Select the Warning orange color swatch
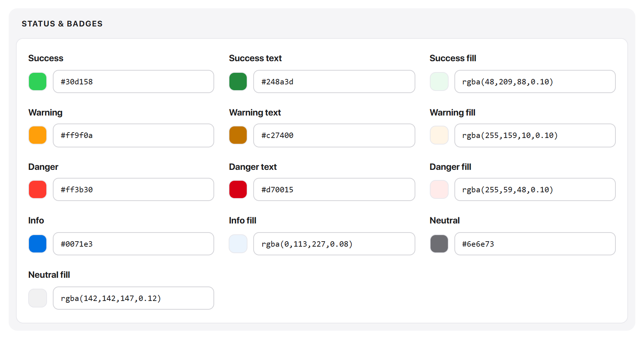 point(38,135)
